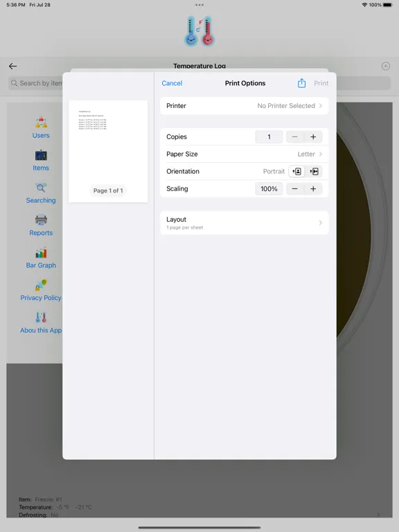Open the About this App icon
Viewport: 399px width, 532px height.
[41, 317]
